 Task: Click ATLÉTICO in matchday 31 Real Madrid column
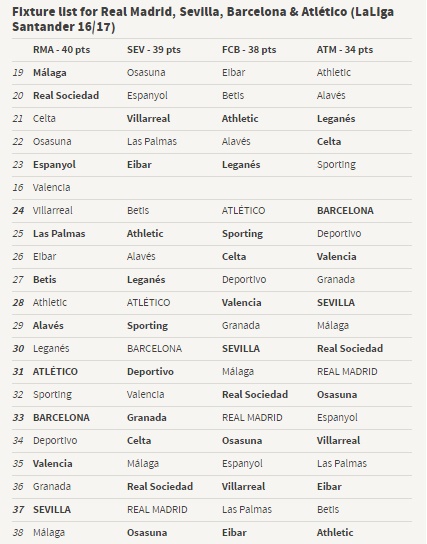point(55,372)
